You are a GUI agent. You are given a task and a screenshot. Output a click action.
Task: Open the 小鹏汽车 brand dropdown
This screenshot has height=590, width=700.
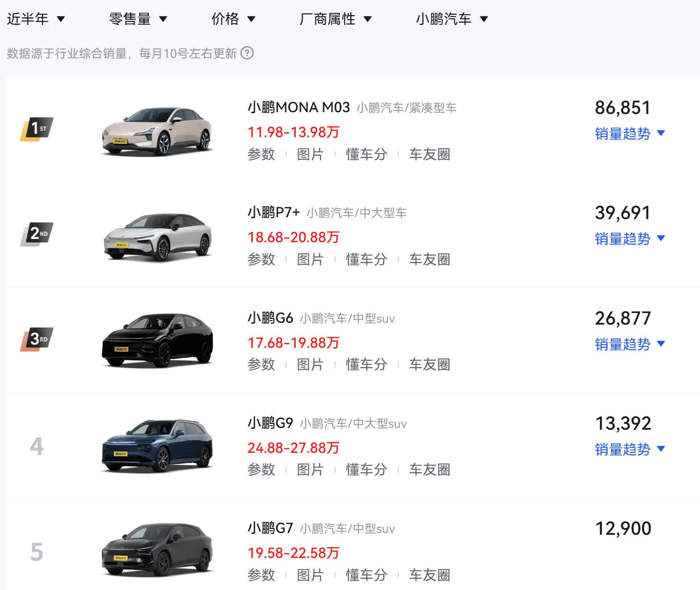tap(451, 19)
